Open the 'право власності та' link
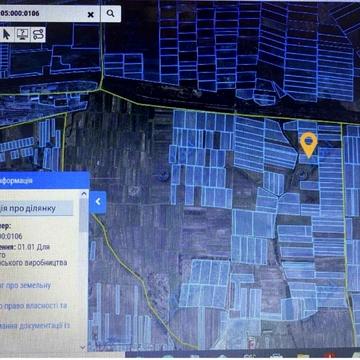This screenshot has height=360, width=360. pyautogui.click(x=34, y=306)
